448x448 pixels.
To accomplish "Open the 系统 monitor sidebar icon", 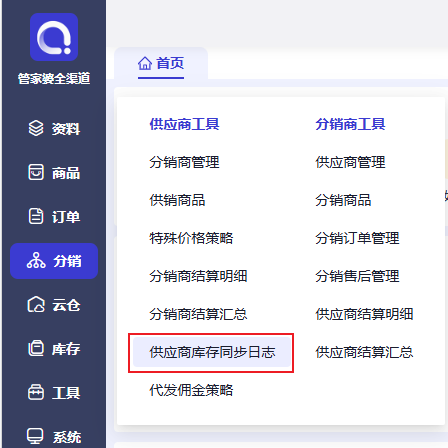I will pyautogui.click(x=35, y=436).
